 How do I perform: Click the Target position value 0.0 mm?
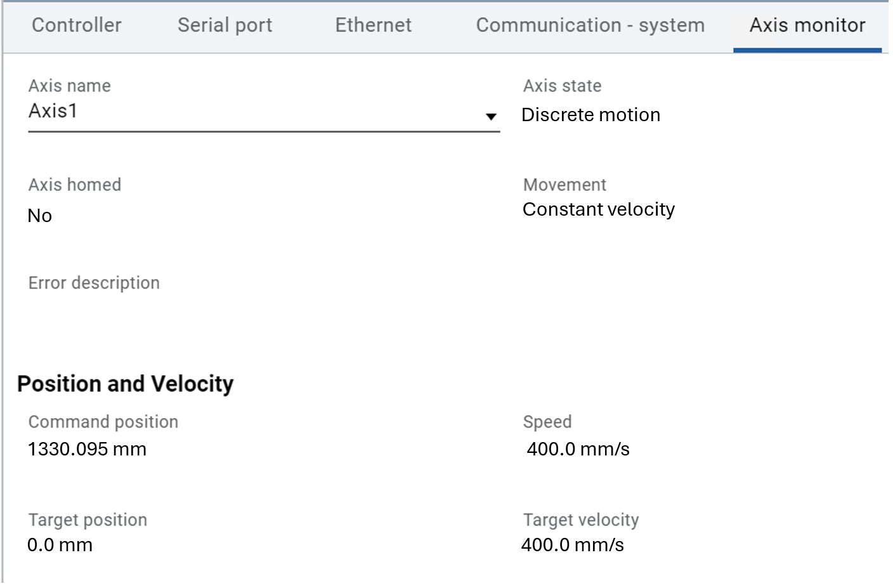click(x=60, y=545)
